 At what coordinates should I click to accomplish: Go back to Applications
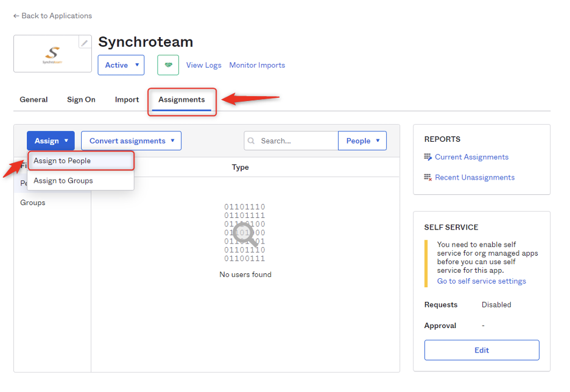coord(53,16)
